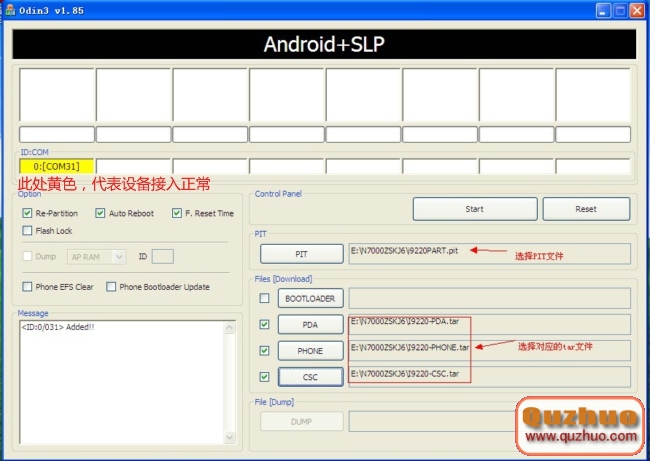Viewport: 650px width, 461px height.
Task: Click the Android+SLP banner text
Action: click(x=324, y=44)
